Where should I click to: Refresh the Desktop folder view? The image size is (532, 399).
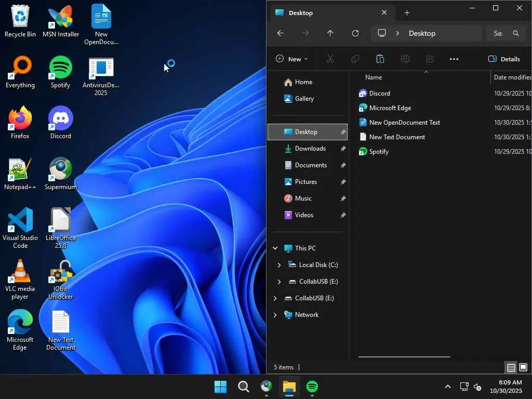pyautogui.click(x=355, y=33)
